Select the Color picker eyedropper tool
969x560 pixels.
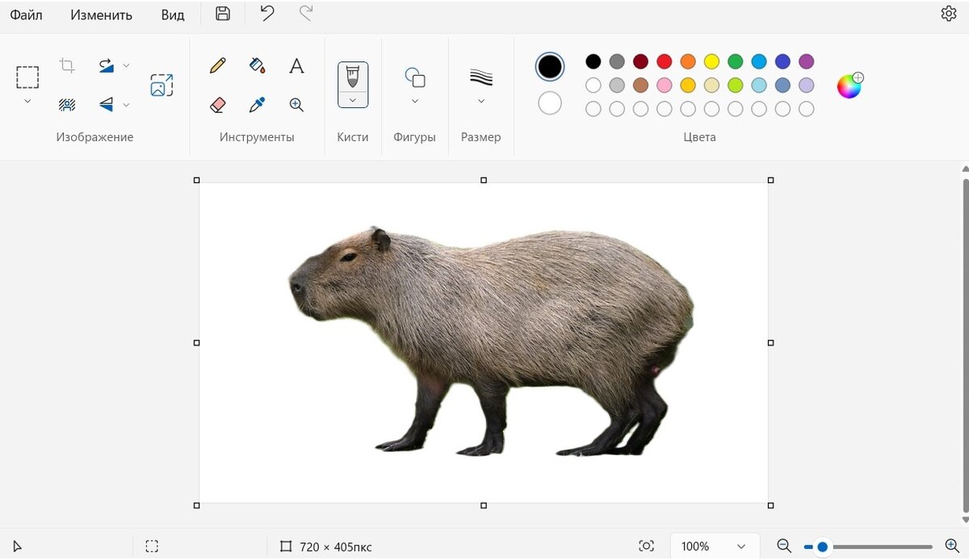258,104
